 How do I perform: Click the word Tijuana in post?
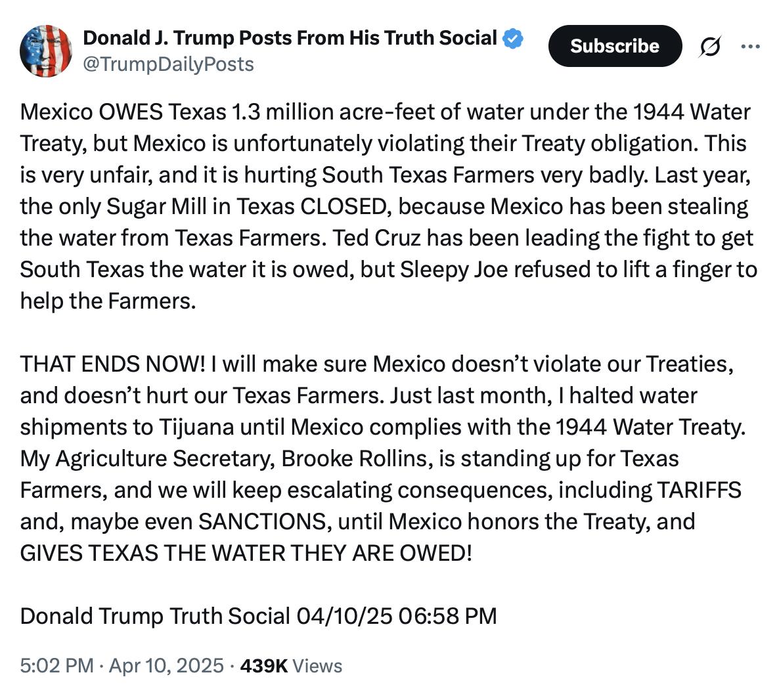(196, 427)
